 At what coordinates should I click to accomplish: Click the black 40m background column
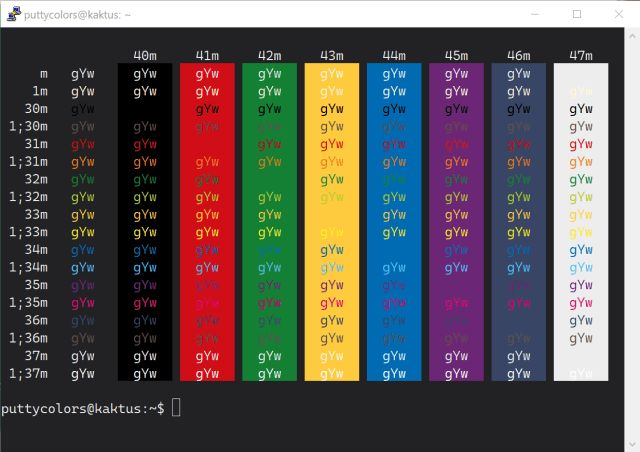[x=145, y=220]
